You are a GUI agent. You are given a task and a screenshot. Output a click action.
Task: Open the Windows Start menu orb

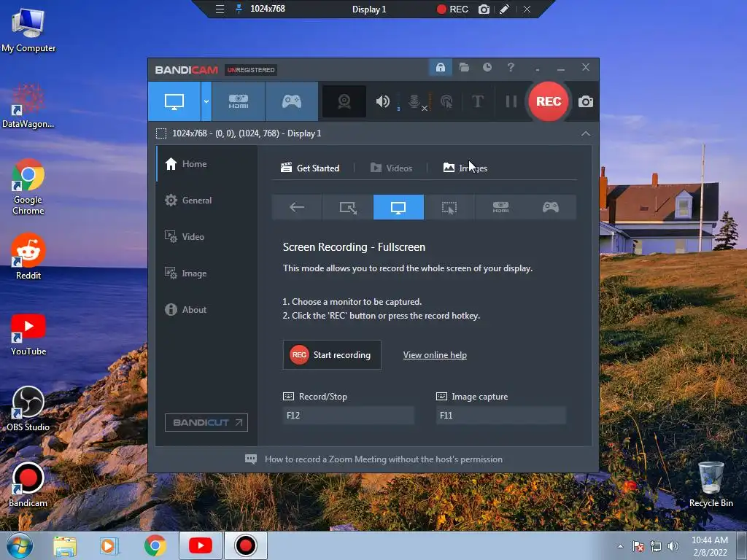[20, 545]
